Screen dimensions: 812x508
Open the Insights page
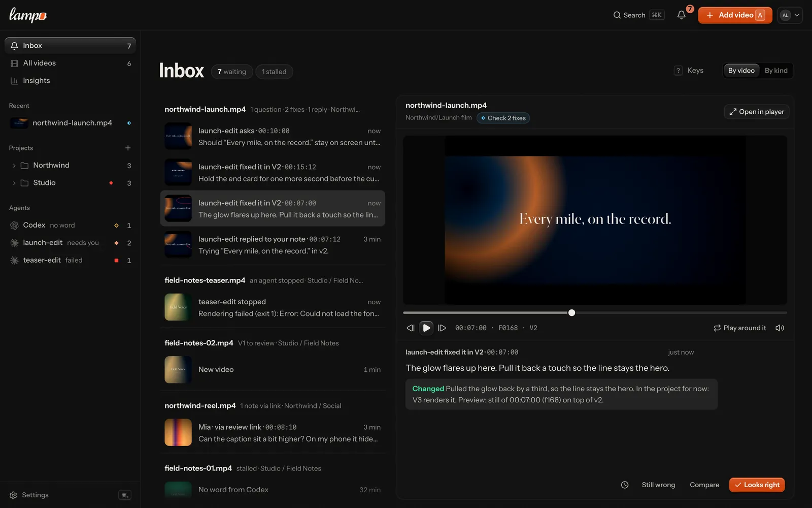point(70,81)
